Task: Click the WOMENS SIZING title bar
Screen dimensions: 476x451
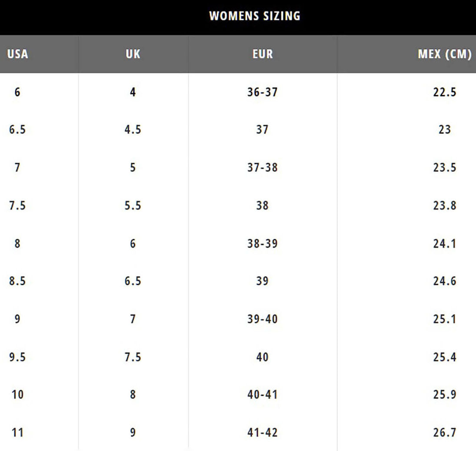Action: 254,16
